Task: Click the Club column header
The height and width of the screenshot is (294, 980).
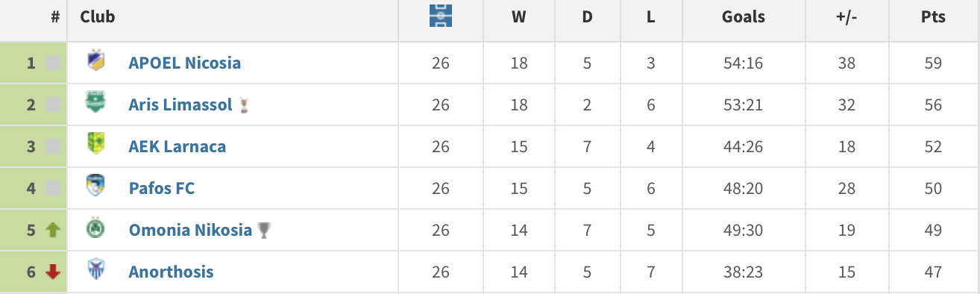Action: pos(98,16)
